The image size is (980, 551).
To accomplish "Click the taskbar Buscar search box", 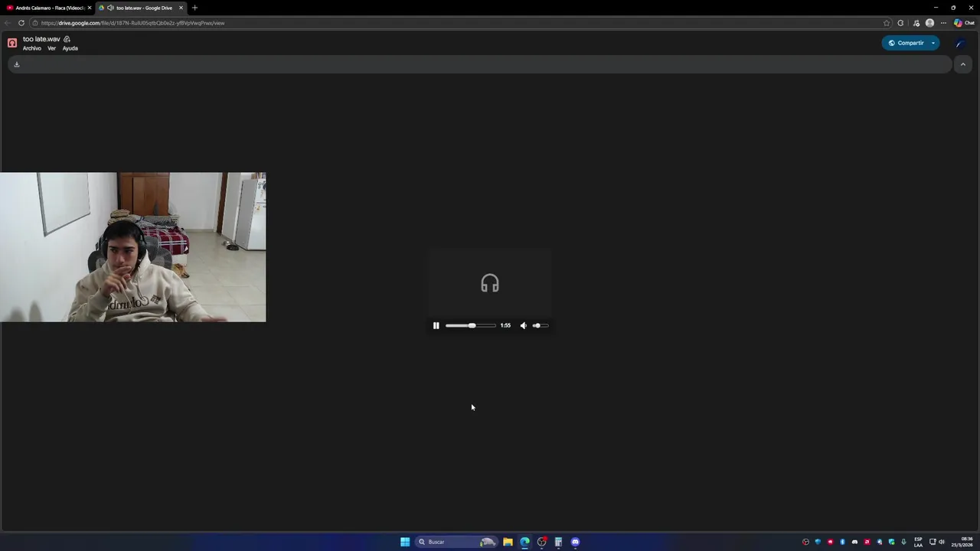I will pyautogui.click(x=456, y=542).
